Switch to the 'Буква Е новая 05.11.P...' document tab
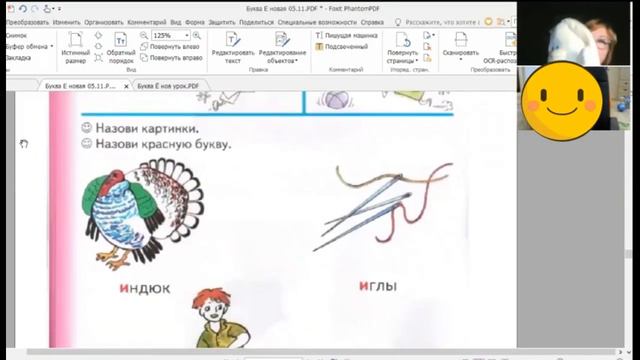640x360 pixels. (80, 86)
